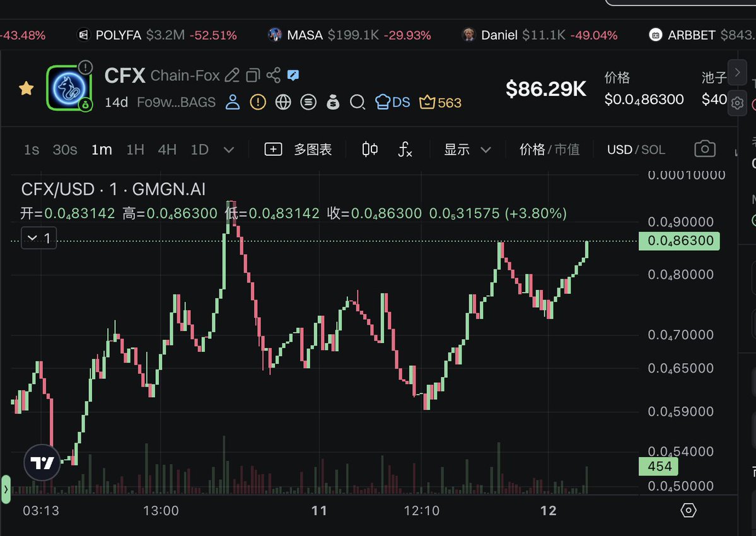The width and height of the screenshot is (756, 536).
Task: Take a chart snapshot with camera icon
Action: pyautogui.click(x=704, y=149)
